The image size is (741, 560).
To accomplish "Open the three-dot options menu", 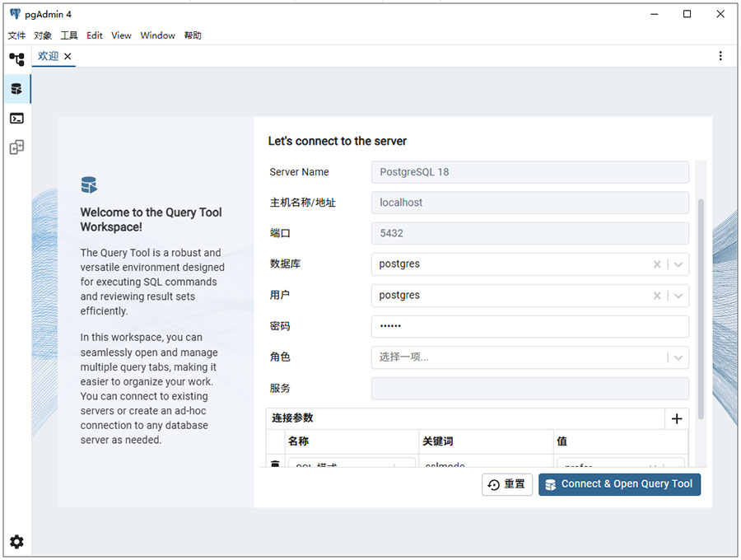I will (x=720, y=56).
